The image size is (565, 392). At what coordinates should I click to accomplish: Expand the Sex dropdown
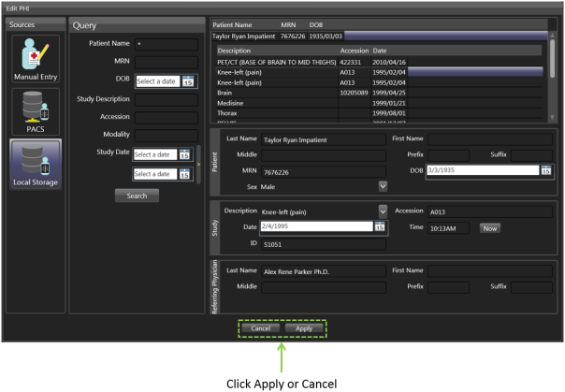(x=383, y=186)
